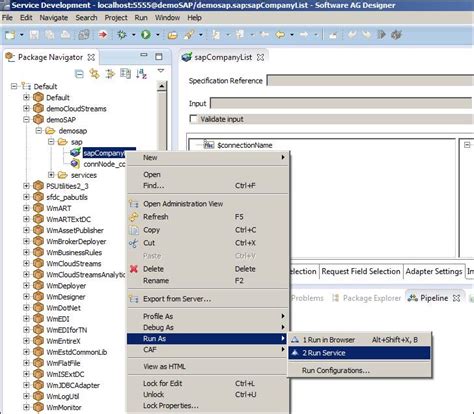Choose View as HTML entry
This screenshot has height=414, width=474.
pos(207,366)
